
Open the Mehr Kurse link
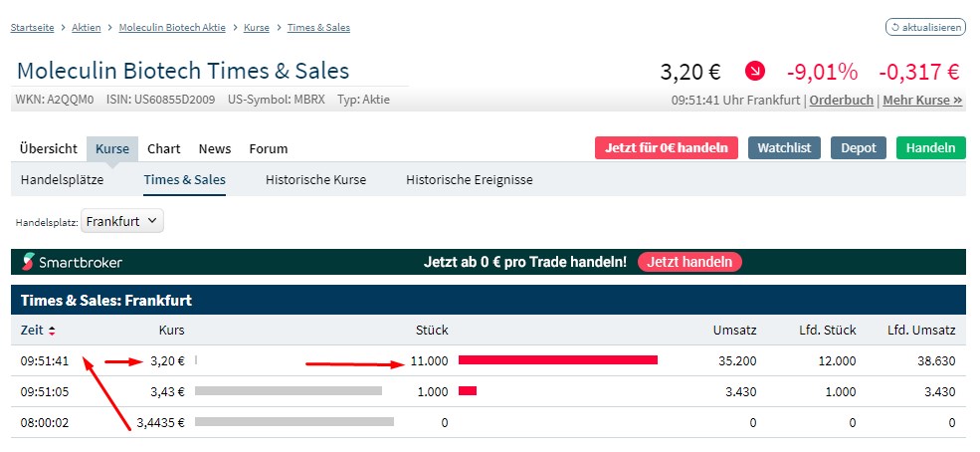coord(922,100)
